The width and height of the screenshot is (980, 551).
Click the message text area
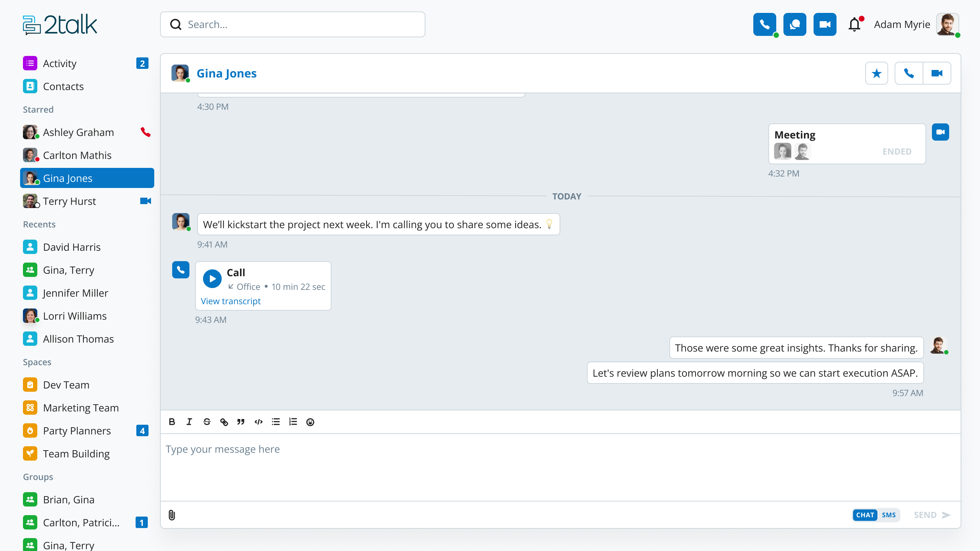[x=560, y=467]
